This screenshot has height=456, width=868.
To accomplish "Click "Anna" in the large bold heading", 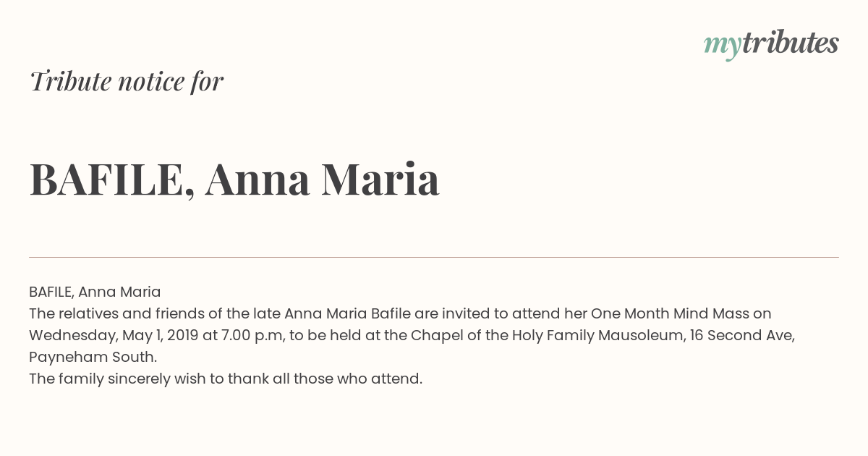I will [258, 179].
